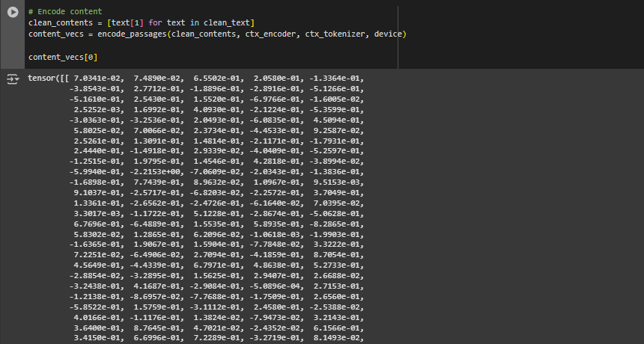Run the Encode content code cell
The height and width of the screenshot is (344, 644).
(13, 12)
